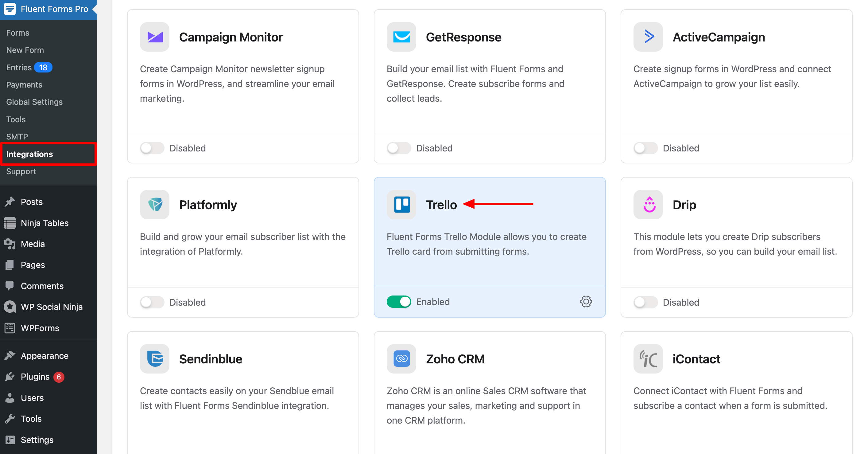Click the GetResponse envelope icon
Viewport: 868px width, 454px height.
coord(401,37)
